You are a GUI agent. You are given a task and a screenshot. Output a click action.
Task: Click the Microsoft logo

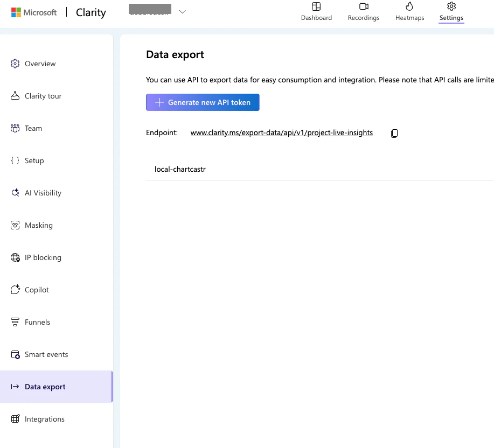(34, 12)
